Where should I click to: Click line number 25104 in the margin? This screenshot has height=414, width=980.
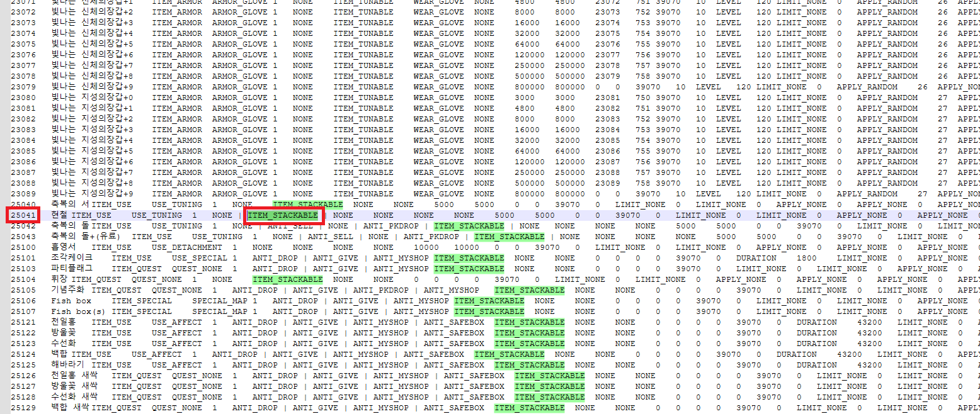point(24,279)
